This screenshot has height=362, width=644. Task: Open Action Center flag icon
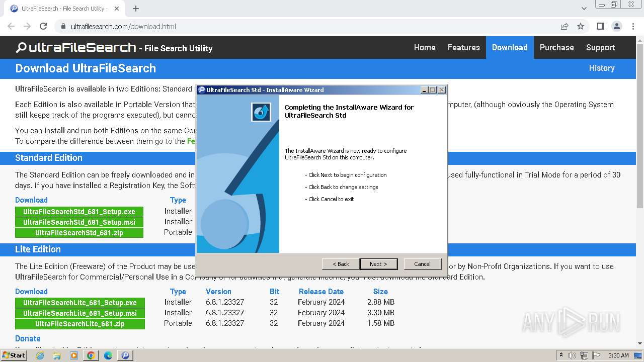(596, 355)
